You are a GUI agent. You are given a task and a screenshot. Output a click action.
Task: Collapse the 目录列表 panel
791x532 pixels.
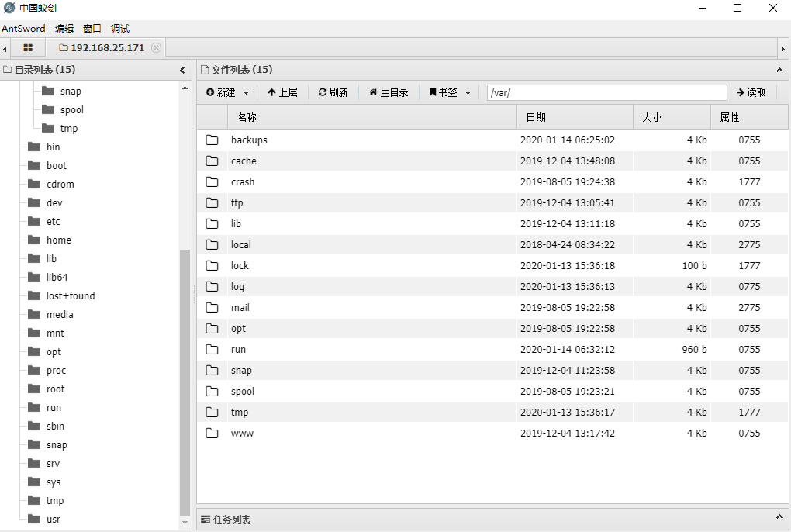(182, 70)
